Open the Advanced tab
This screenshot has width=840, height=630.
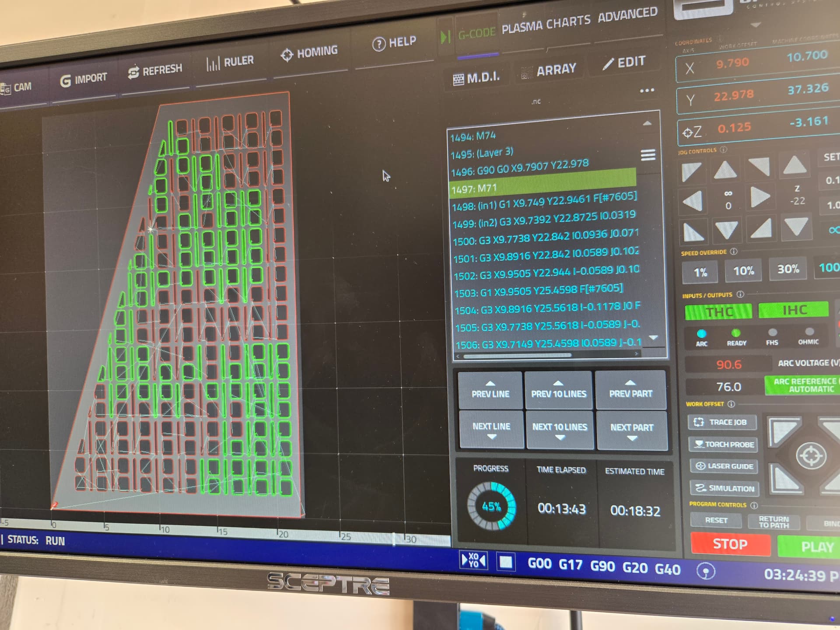click(627, 15)
